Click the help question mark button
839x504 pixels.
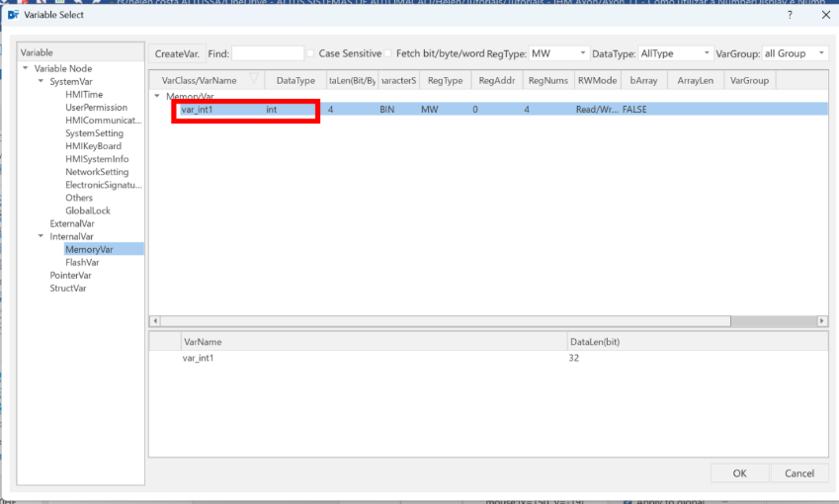[x=790, y=15]
